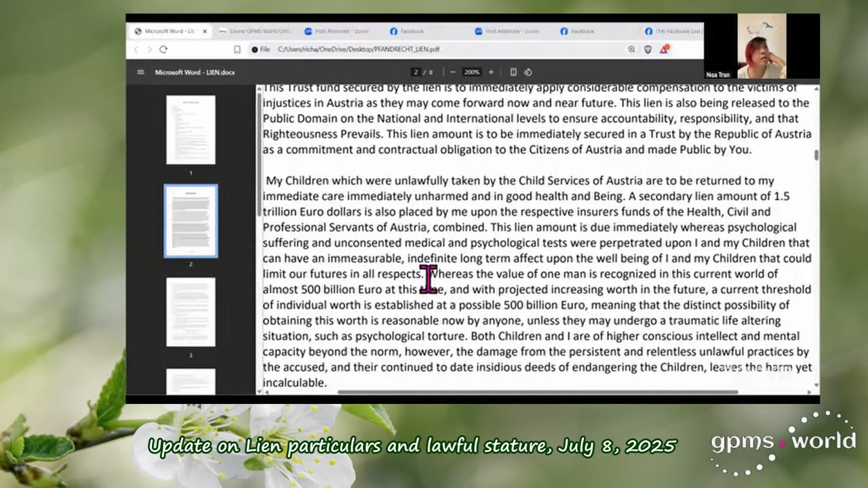Click the address bar file path
The height and width of the screenshot is (488, 868).
359,49
